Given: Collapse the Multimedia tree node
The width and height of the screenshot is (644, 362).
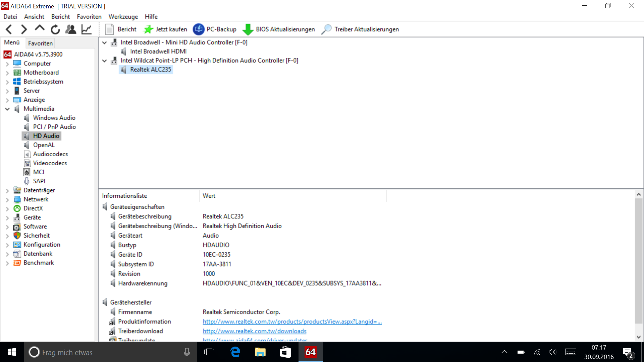Looking at the screenshot, I should 7,109.
